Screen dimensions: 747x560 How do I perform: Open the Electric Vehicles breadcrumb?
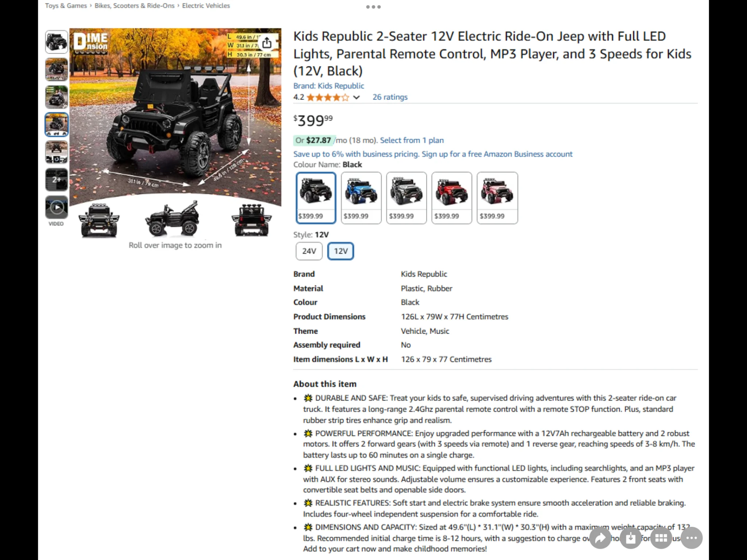tap(206, 6)
